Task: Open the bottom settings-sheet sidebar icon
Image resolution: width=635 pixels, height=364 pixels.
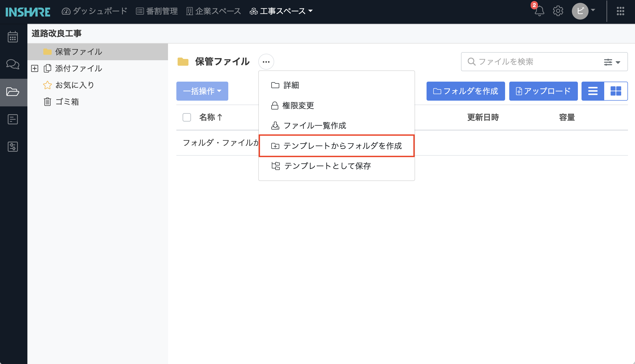Action: pyautogui.click(x=13, y=147)
